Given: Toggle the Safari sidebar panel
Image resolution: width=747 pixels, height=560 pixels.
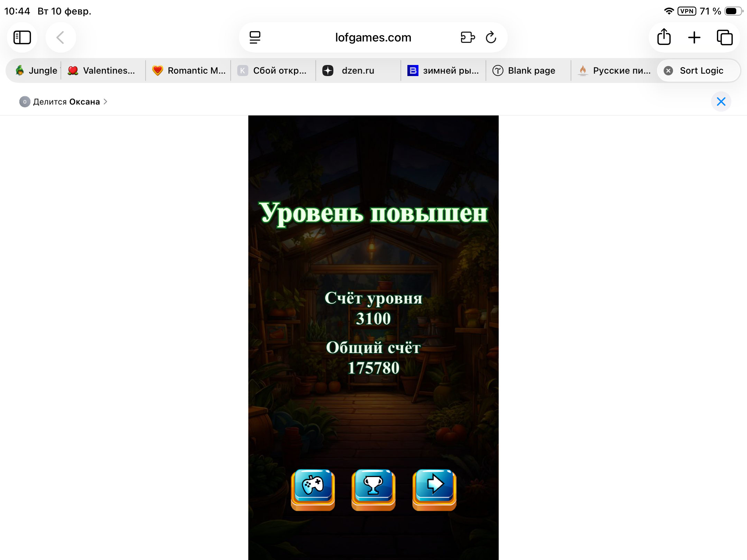Looking at the screenshot, I should point(22,37).
